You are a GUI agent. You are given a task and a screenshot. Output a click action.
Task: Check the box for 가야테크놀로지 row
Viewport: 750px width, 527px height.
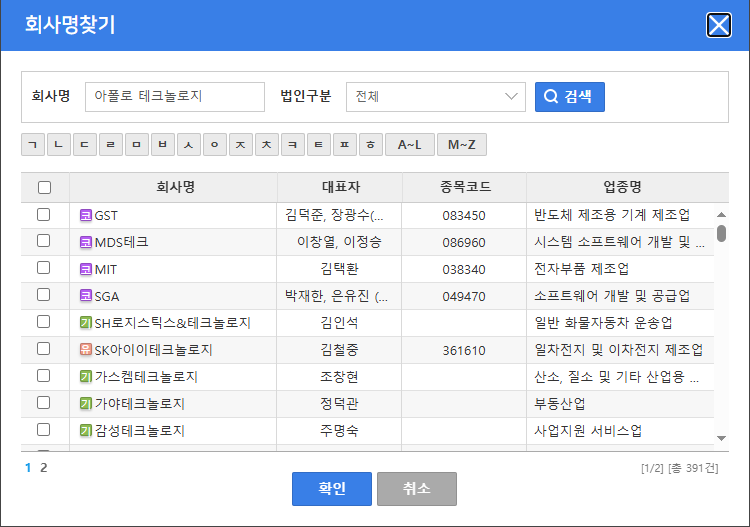[44, 403]
